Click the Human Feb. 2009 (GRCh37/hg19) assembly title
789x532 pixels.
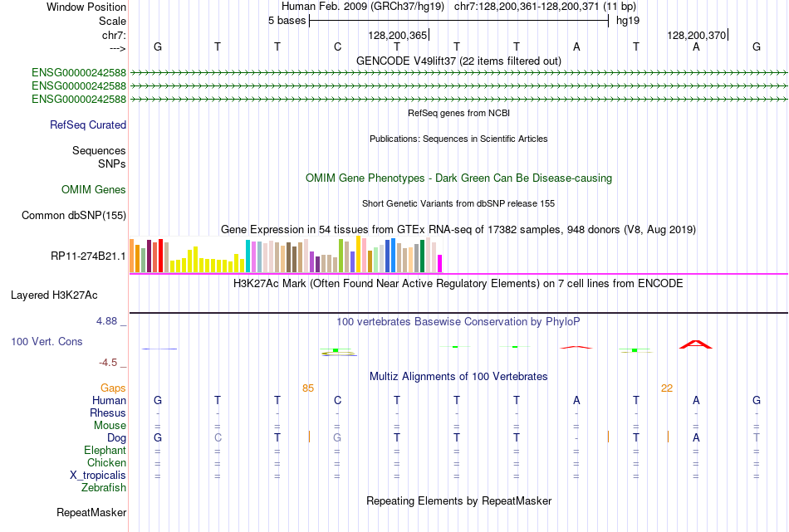pos(363,7)
